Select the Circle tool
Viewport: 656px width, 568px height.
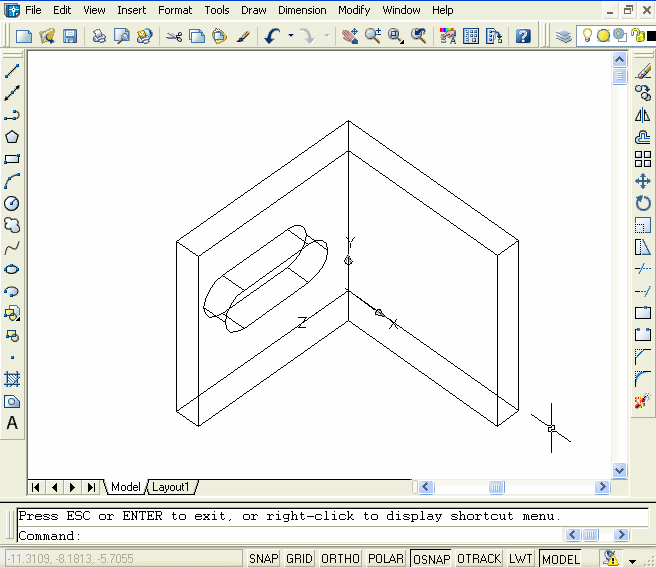[x=12, y=204]
